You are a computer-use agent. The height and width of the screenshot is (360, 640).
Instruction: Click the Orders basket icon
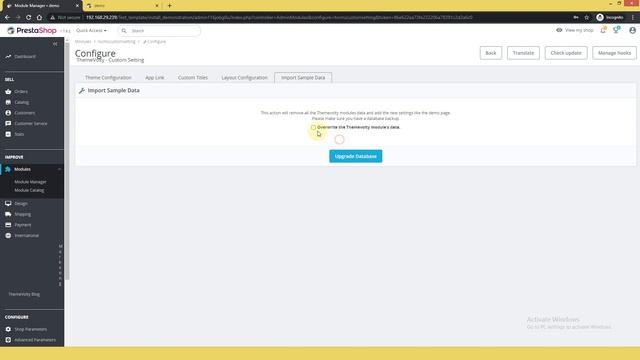pyautogui.click(x=8, y=91)
